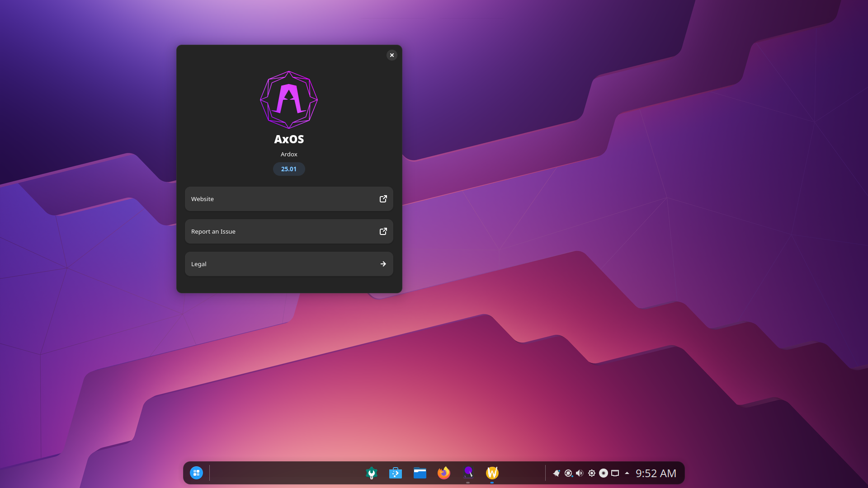The height and width of the screenshot is (488, 868).
Task: Select the Report an Issue row
Action: (289, 231)
